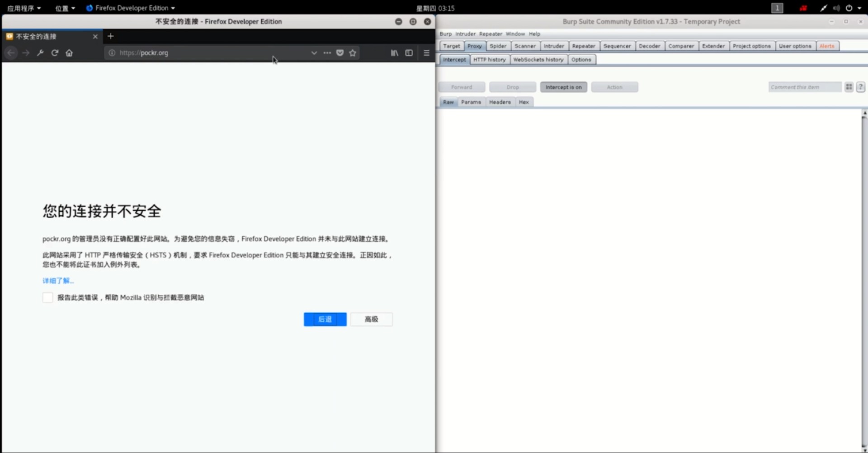Click the red recording indicator in top bar

point(803,8)
